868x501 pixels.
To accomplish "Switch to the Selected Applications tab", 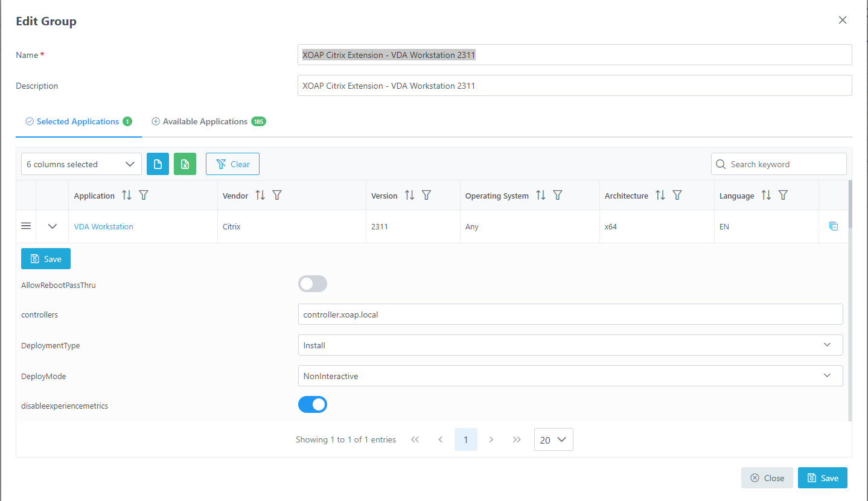I will [x=78, y=121].
